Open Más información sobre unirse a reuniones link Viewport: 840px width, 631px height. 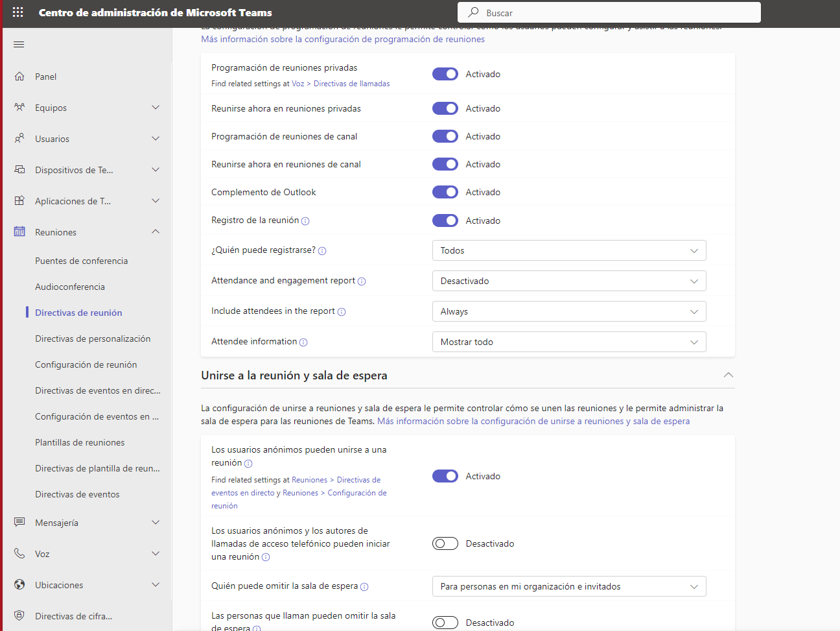[x=533, y=421]
